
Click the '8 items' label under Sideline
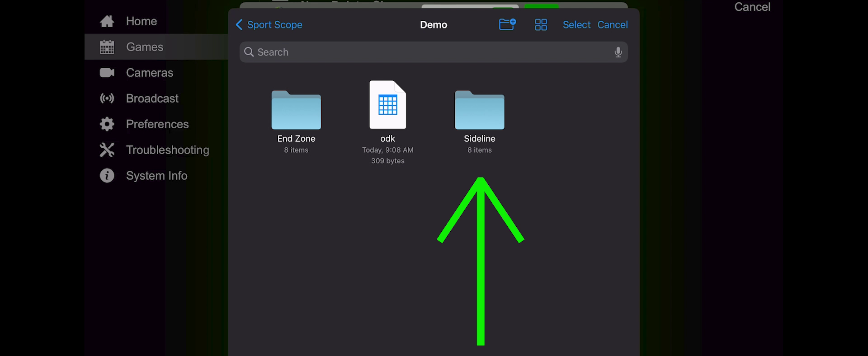tap(480, 150)
